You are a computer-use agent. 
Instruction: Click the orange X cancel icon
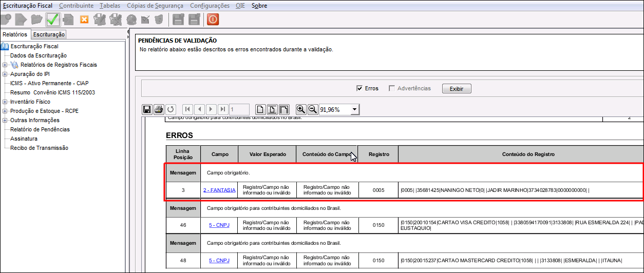[84, 19]
